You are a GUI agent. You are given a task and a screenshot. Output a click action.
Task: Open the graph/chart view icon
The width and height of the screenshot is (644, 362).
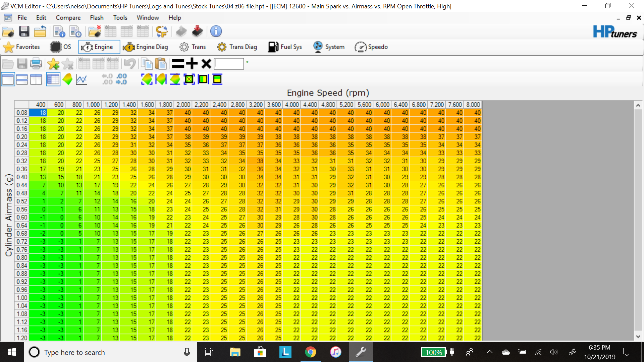click(82, 79)
